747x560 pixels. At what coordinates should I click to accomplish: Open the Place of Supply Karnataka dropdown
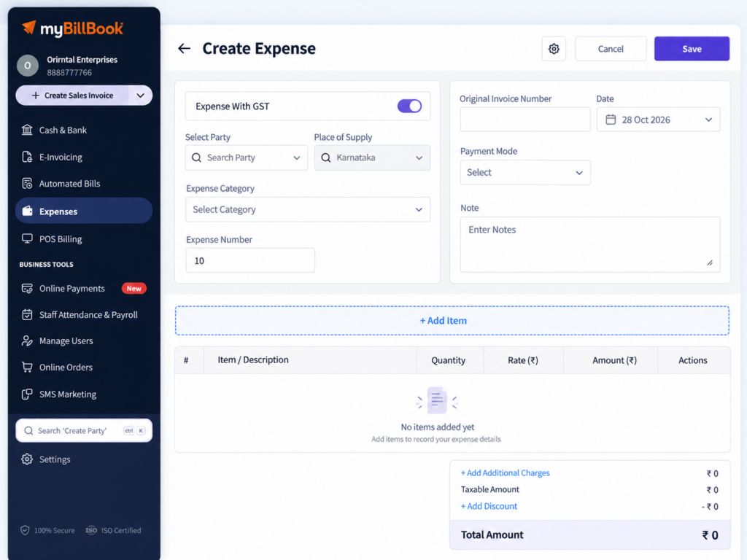[372, 157]
